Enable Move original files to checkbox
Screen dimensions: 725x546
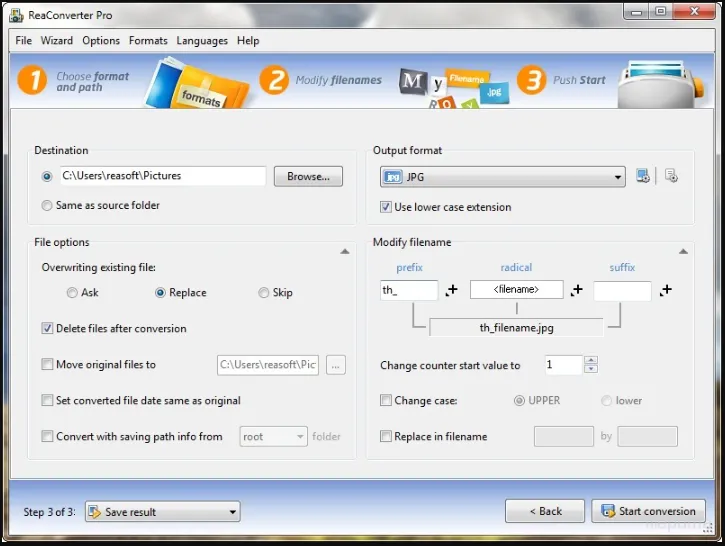pyautogui.click(x=47, y=364)
